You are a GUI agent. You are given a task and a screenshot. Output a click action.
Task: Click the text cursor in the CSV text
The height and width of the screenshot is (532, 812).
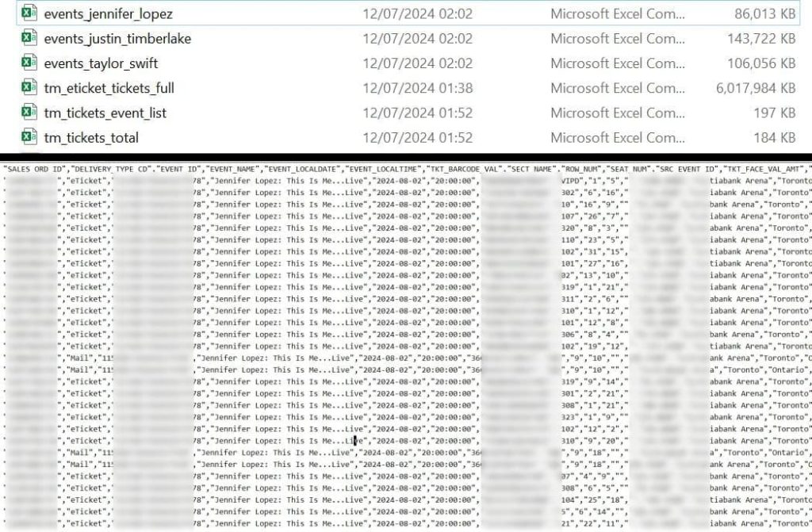[355, 441]
